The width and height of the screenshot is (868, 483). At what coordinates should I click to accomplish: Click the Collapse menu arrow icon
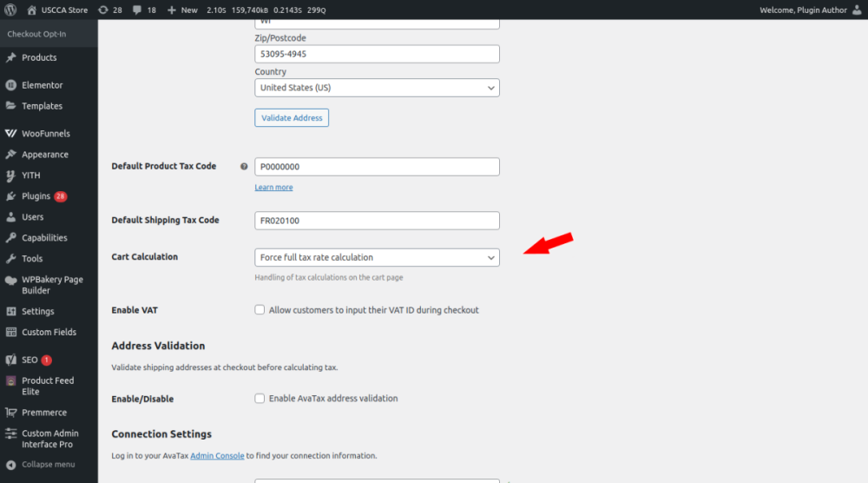(10, 465)
